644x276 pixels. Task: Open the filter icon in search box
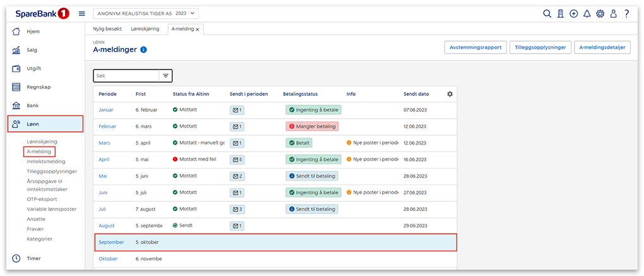[x=165, y=76]
